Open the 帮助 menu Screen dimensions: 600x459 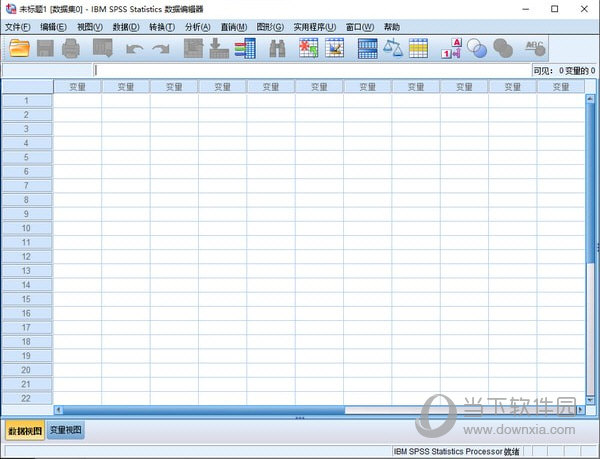(x=391, y=27)
